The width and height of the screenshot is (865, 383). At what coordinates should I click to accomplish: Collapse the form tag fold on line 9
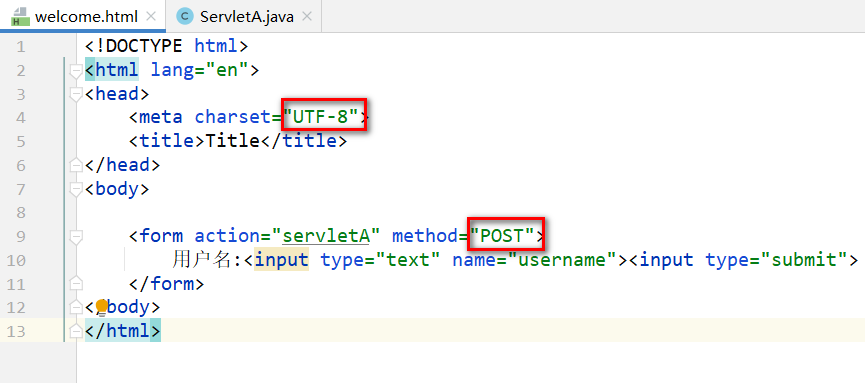click(76, 237)
